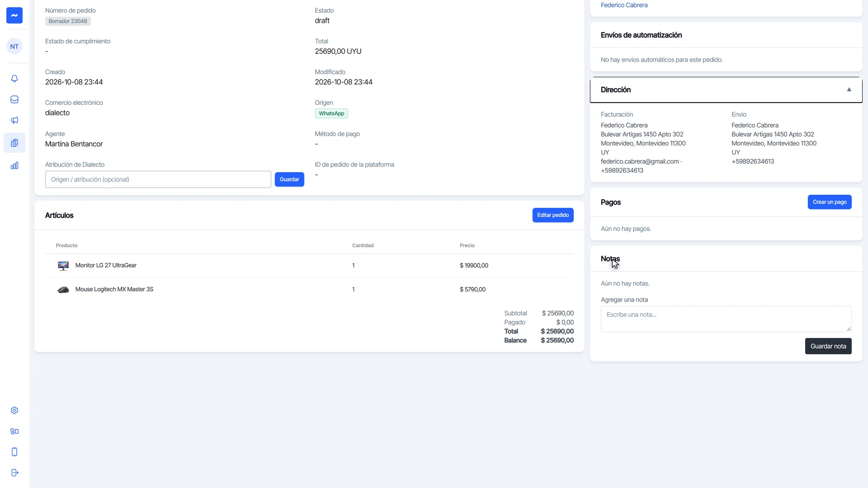This screenshot has width=868, height=488.
Task: Click the Guardar attribution button
Action: click(289, 179)
